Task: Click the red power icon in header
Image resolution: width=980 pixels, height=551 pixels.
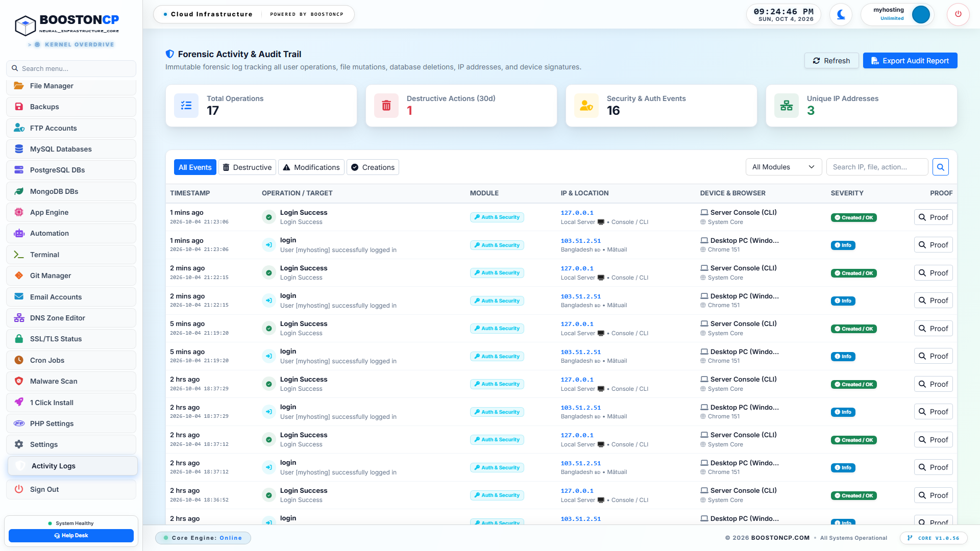Action: [958, 14]
